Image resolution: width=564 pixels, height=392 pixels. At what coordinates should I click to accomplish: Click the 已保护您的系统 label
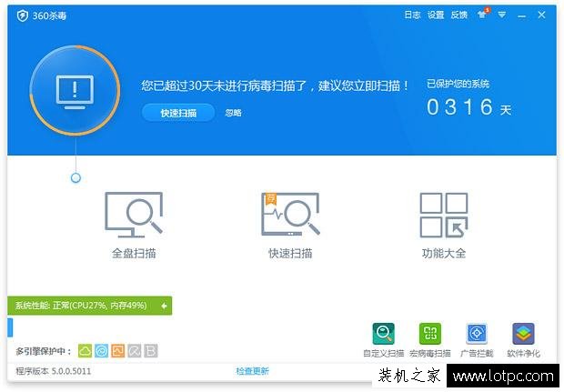pos(458,85)
